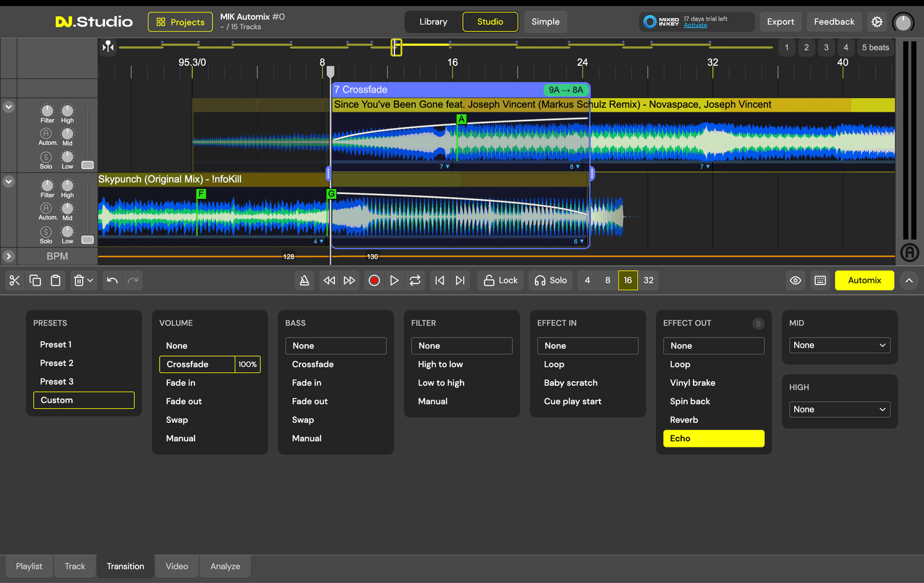Click the playhead snap icon above timeline
The height and width of the screenshot is (583, 924).
(108, 47)
